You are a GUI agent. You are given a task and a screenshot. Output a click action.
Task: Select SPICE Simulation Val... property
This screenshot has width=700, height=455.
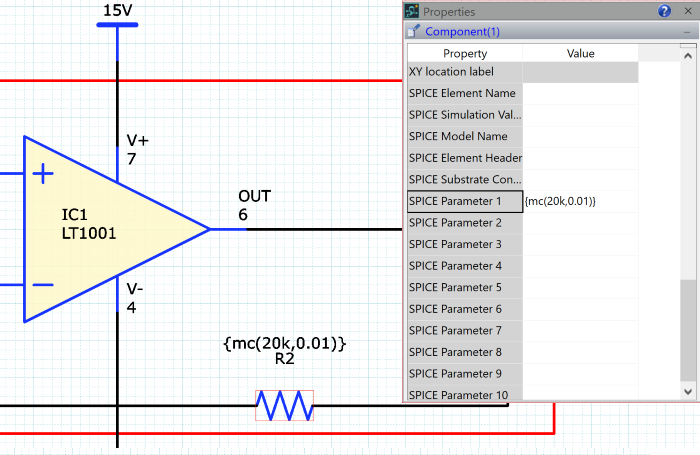pos(465,115)
